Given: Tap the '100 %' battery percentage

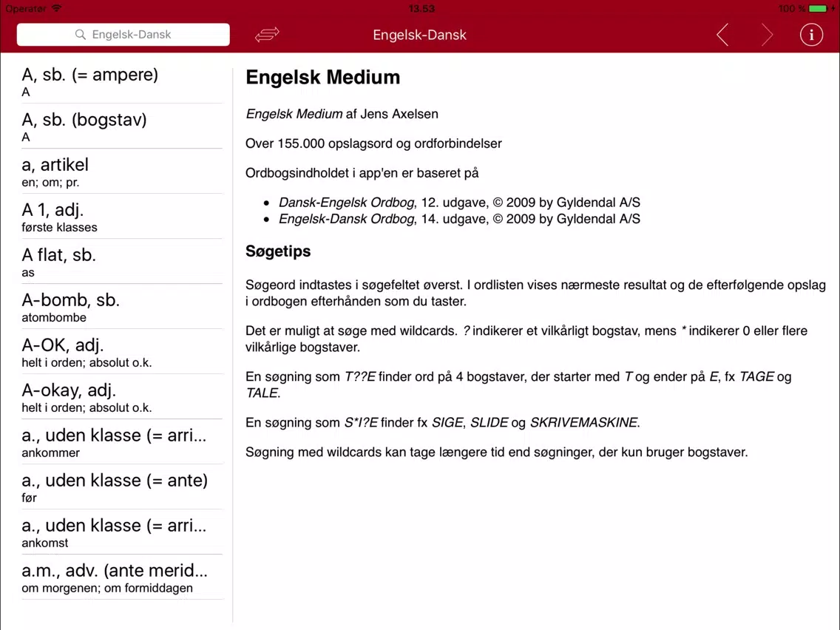Looking at the screenshot, I should 792,9.
